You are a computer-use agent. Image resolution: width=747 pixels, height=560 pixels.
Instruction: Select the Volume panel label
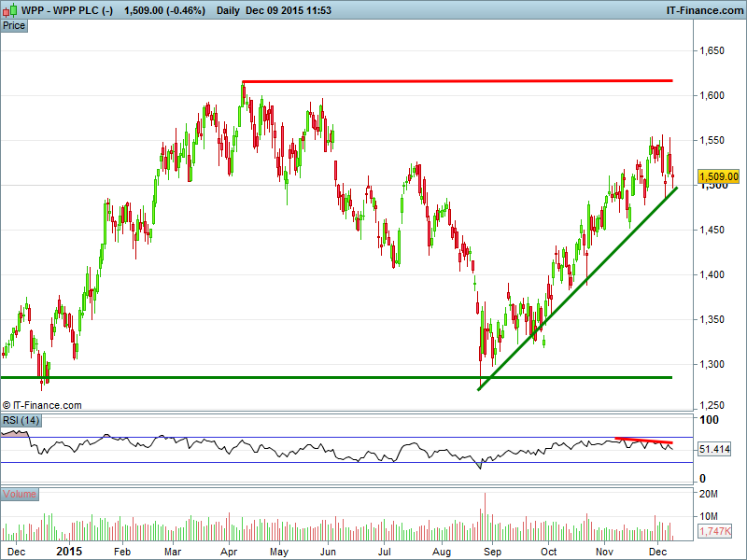point(20,494)
